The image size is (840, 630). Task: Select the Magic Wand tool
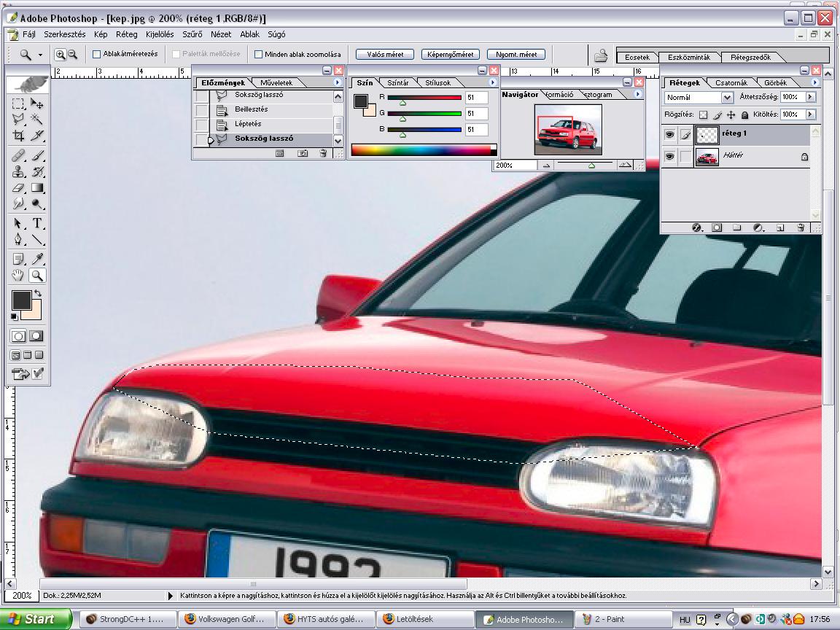coord(37,119)
